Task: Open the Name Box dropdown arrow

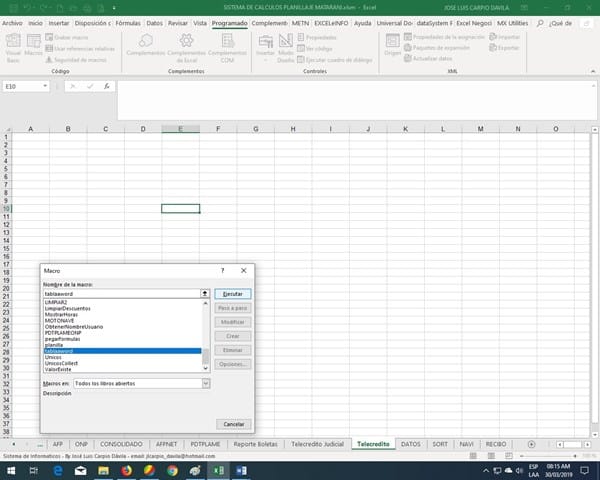Action: pyautogui.click(x=47, y=87)
